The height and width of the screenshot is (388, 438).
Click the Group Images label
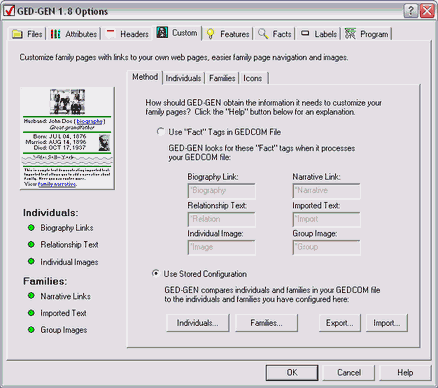[x=64, y=330]
